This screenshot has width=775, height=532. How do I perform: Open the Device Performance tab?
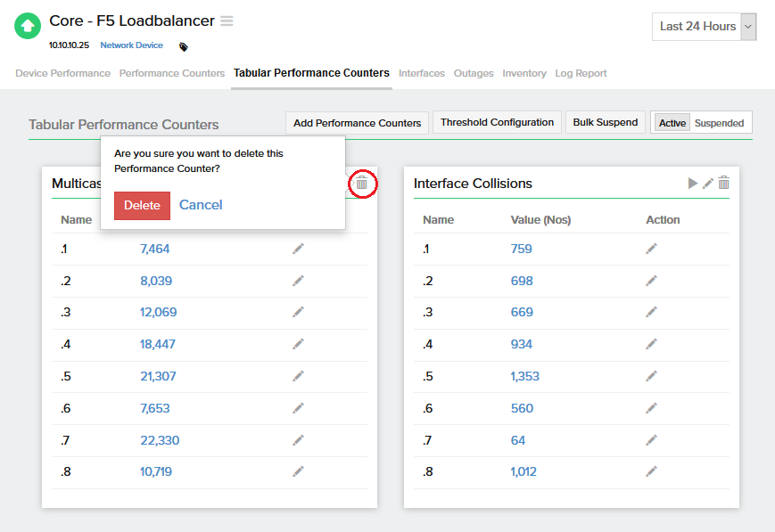[x=62, y=73]
